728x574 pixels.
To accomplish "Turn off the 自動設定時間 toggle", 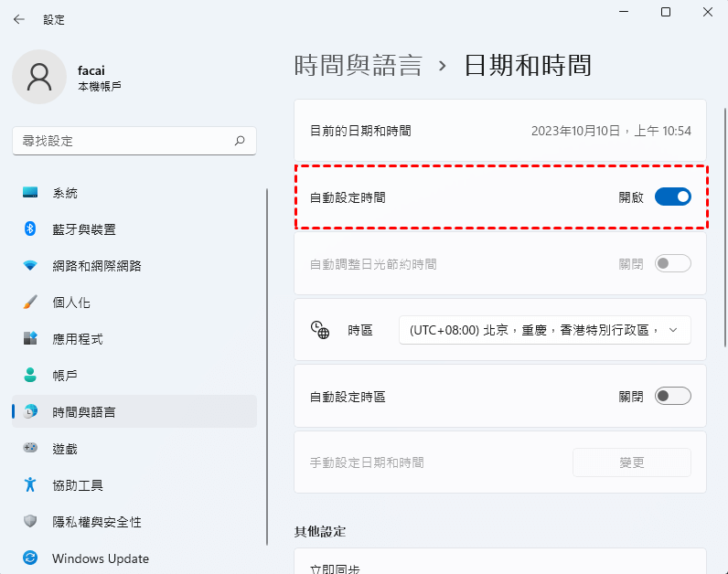I will click(672, 197).
